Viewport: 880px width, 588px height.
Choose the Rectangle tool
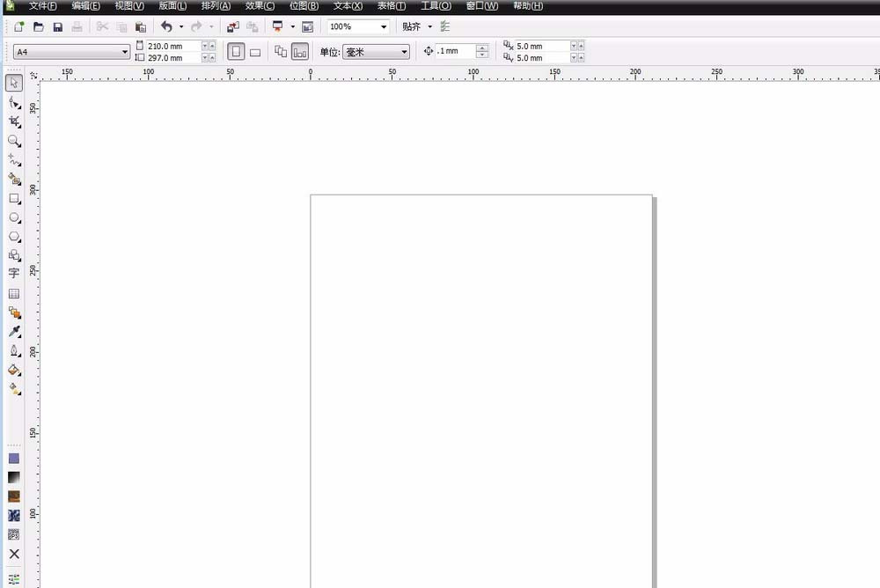[14, 198]
